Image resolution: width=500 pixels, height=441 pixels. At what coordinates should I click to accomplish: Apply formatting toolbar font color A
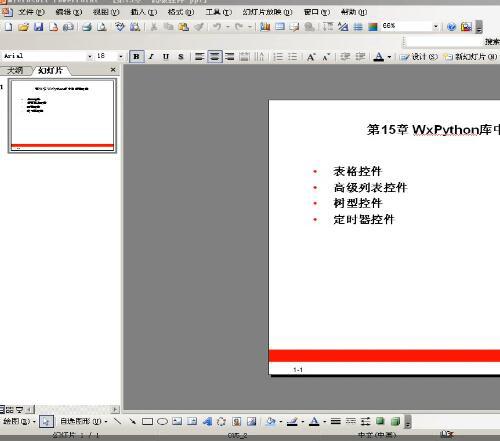(379, 57)
